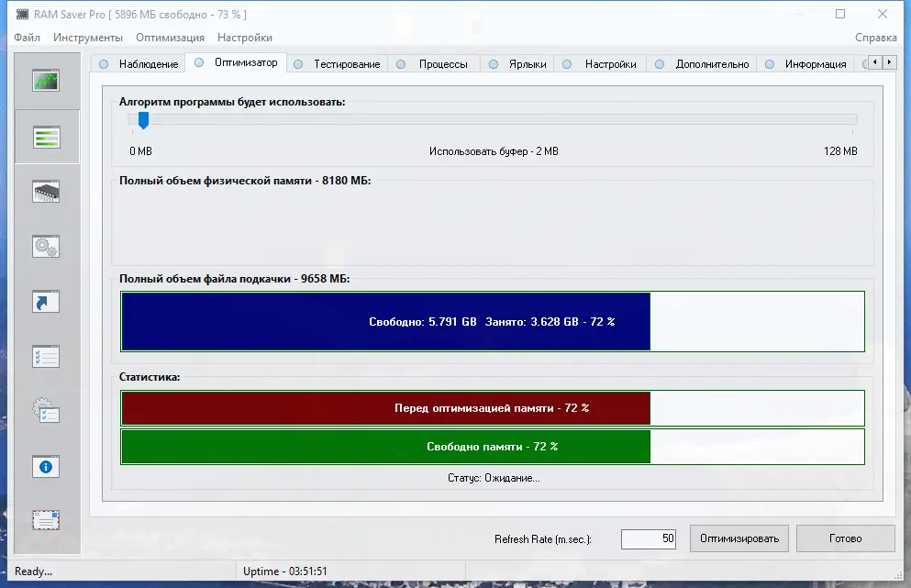Select the green Optimizer bars icon
The height and width of the screenshot is (588, 911).
[46, 136]
